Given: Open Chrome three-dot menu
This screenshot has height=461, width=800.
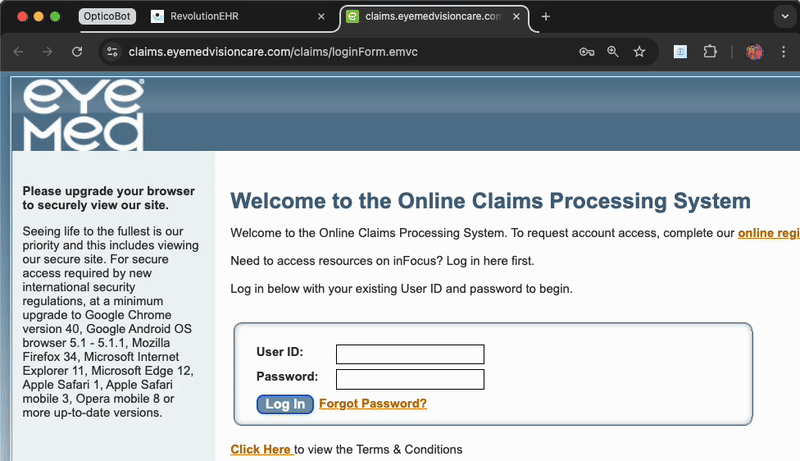Looking at the screenshot, I should pyautogui.click(x=784, y=52).
